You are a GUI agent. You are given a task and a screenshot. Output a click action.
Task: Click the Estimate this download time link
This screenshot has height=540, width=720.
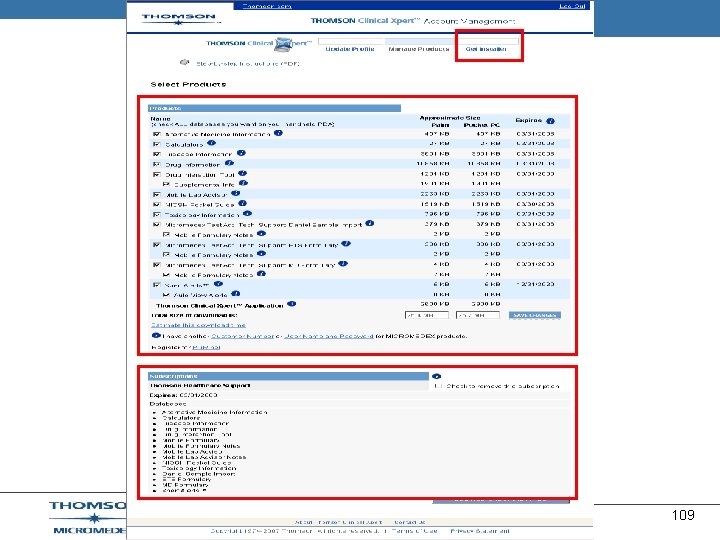[198, 325]
